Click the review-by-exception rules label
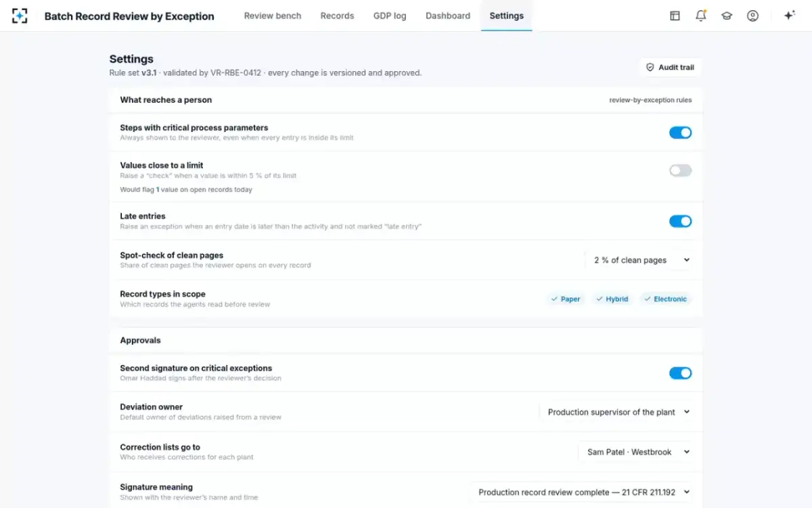812x508 pixels. tap(650, 100)
